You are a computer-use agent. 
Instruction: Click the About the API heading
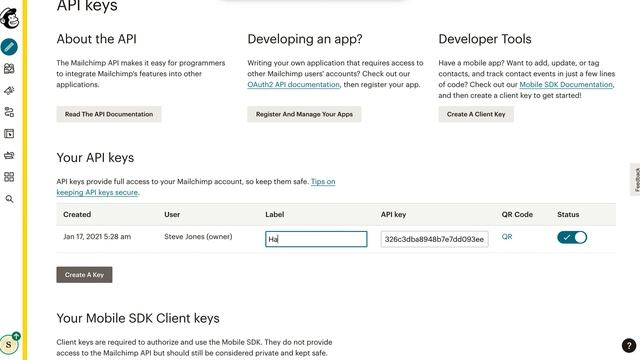[x=97, y=39]
